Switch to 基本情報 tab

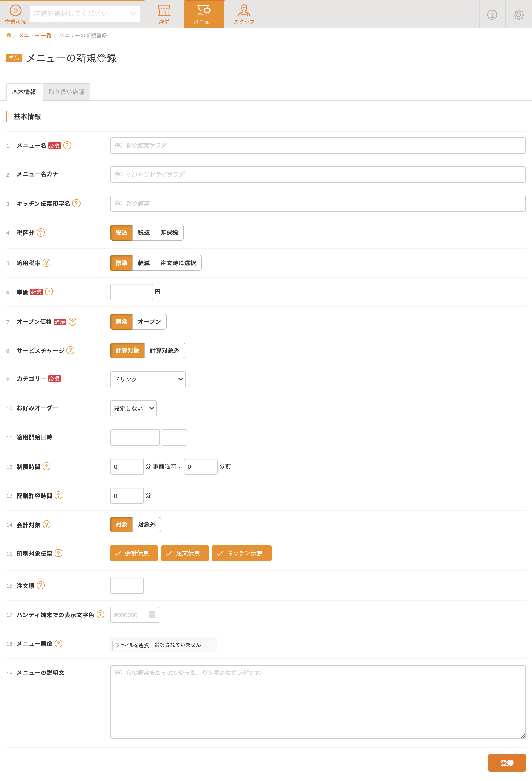[x=24, y=92]
